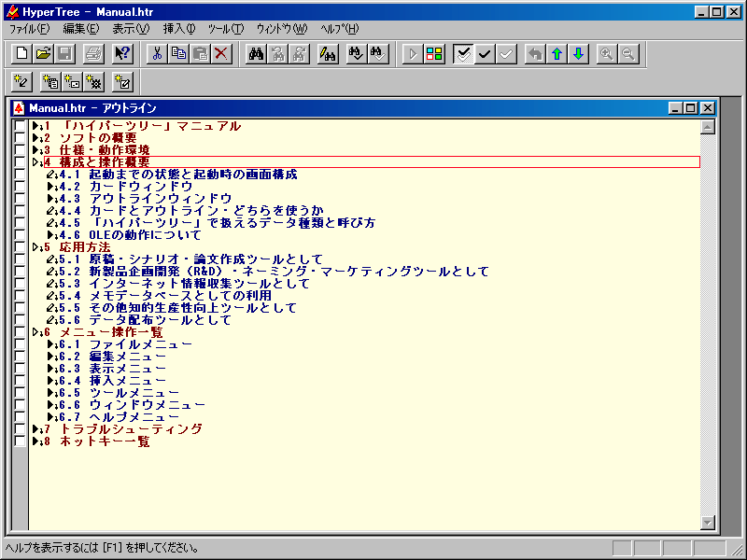Click the green down arrow icon
This screenshot has width=747, height=560.
[579, 54]
